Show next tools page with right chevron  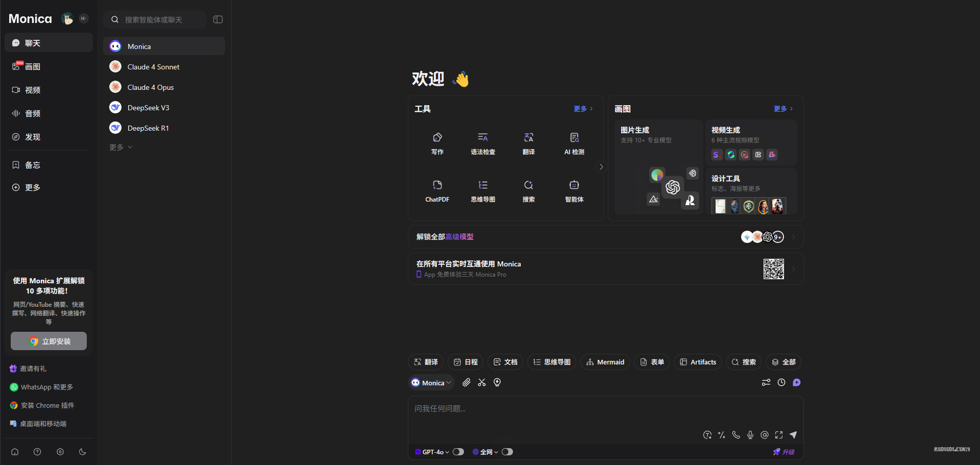point(601,167)
